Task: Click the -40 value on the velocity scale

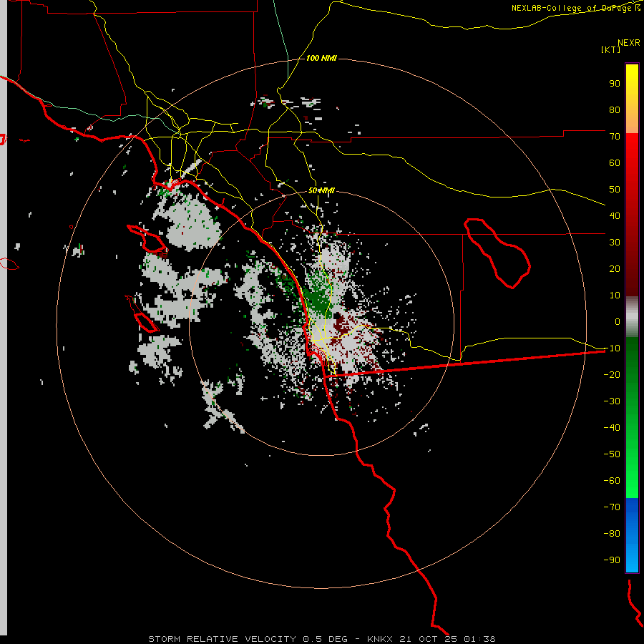Action: (x=612, y=428)
